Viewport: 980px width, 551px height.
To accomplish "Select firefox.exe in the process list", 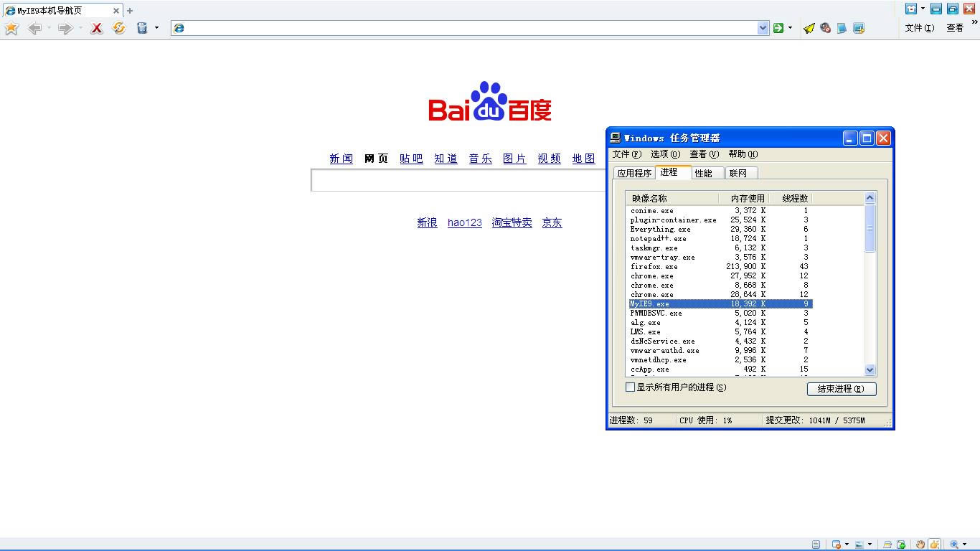I will [x=654, y=267].
